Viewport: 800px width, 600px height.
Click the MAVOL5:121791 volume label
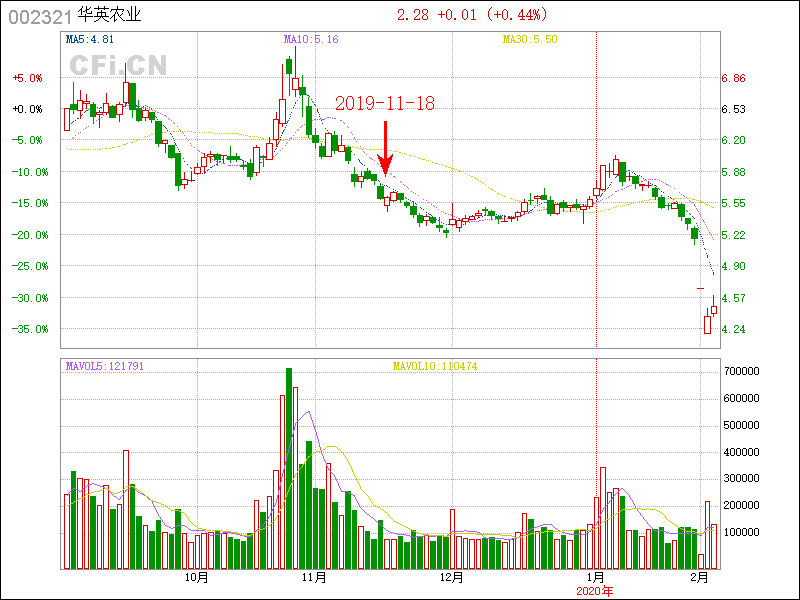click(x=105, y=366)
